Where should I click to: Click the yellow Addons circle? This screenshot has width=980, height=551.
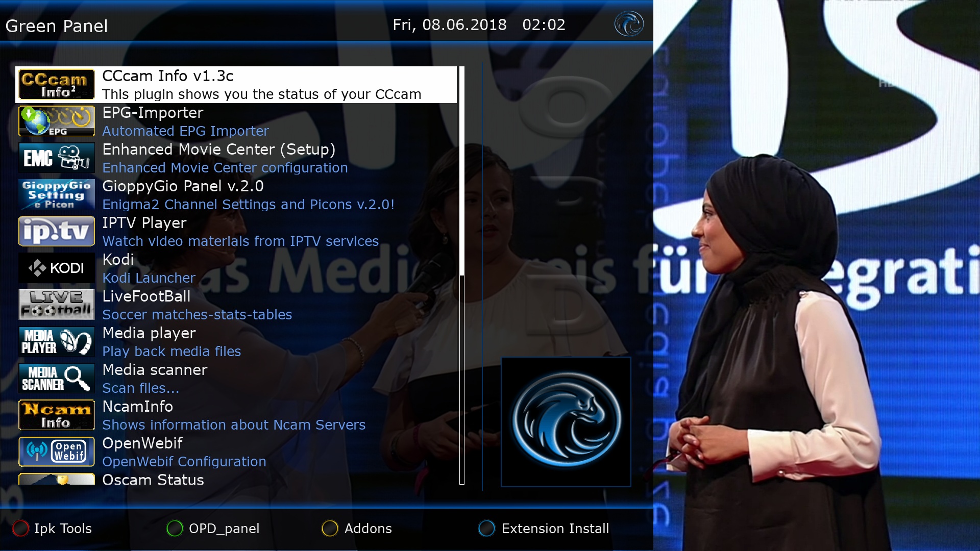point(330,529)
